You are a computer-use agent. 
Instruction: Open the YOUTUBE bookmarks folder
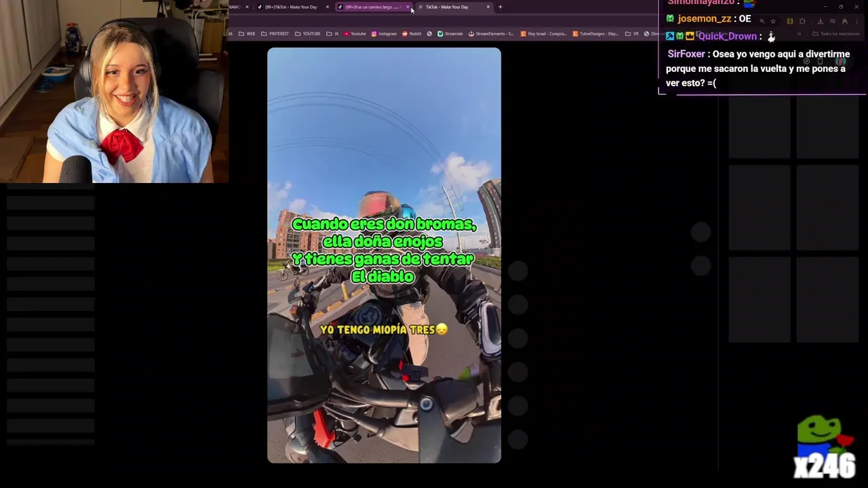coord(308,34)
